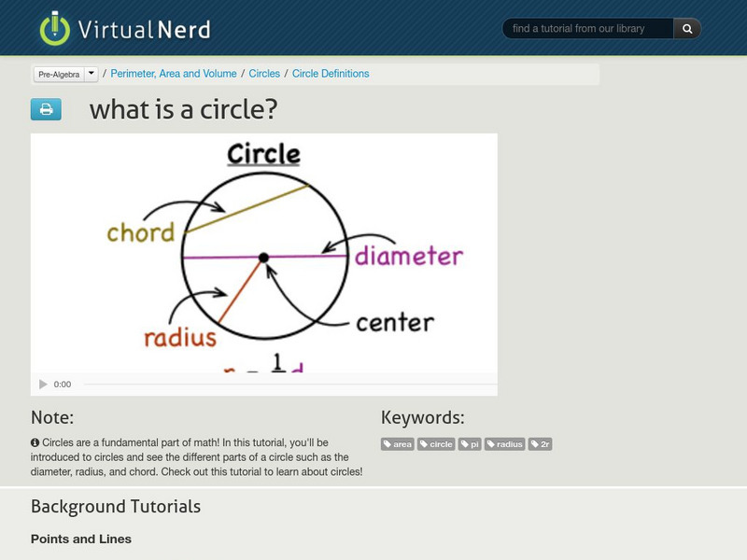Open the 'radius' keyword tag
This screenshot has height=560, width=747.
[505, 444]
